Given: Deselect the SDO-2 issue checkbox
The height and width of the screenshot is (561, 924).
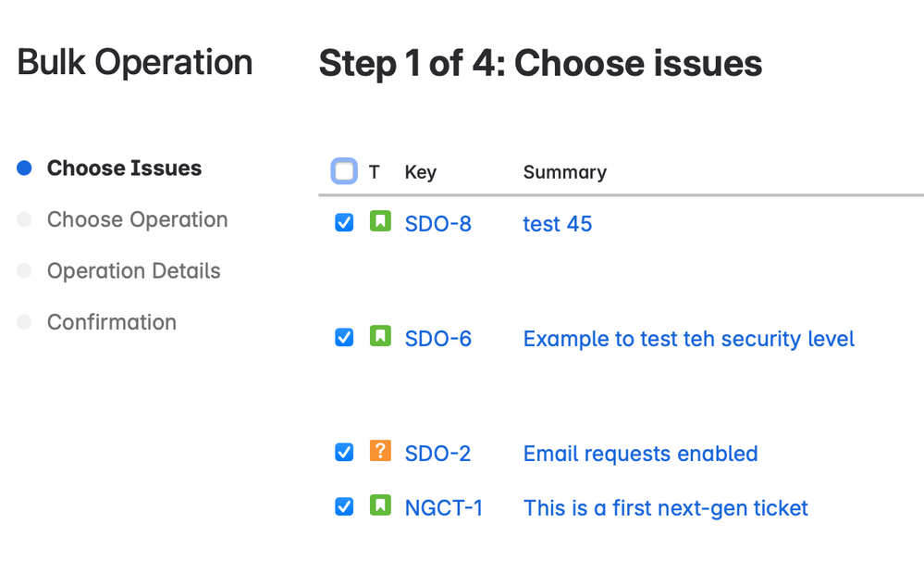Looking at the screenshot, I should (344, 452).
